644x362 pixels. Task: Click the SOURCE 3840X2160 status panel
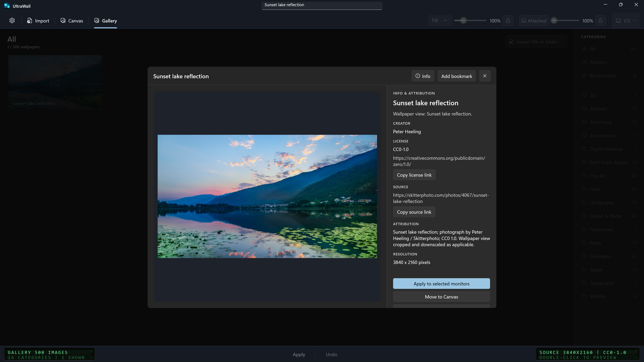tap(588, 355)
